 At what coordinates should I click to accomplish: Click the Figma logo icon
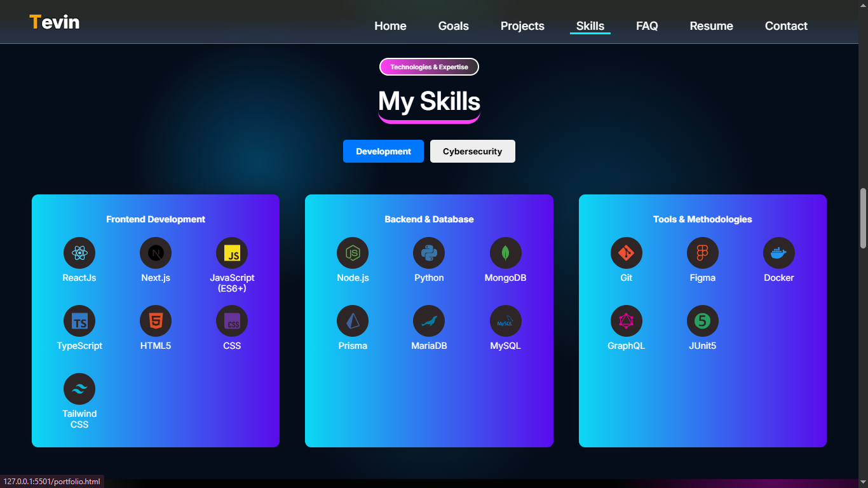tap(703, 253)
